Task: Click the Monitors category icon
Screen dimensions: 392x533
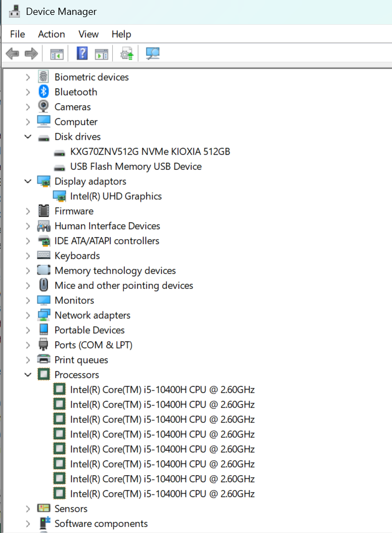Action: click(x=43, y=300)
